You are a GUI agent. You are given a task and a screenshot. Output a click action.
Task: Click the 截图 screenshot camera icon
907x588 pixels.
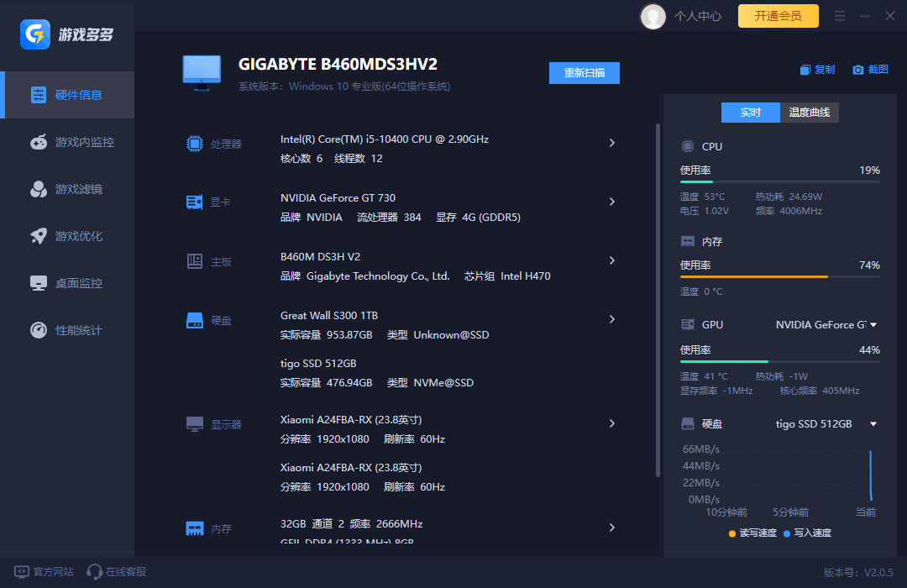[857, 70]
